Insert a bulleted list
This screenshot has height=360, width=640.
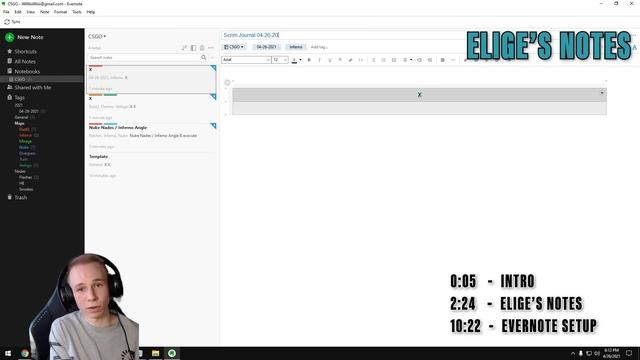373,60
